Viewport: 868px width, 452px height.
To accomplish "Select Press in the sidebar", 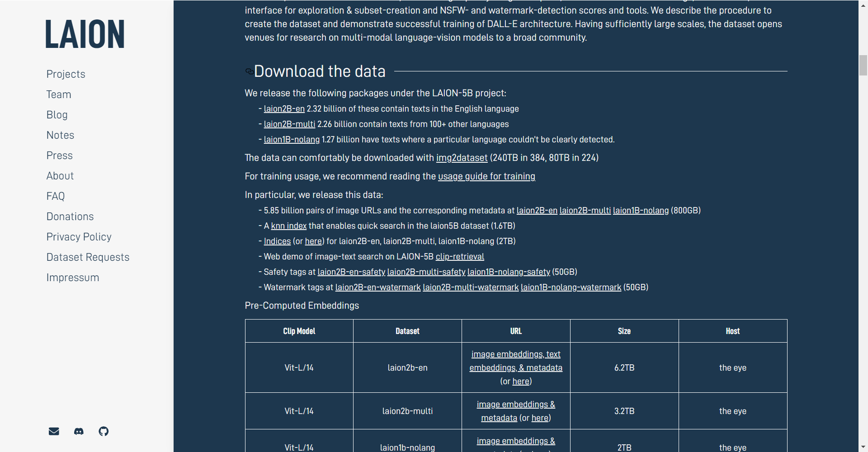I will 59,155.
